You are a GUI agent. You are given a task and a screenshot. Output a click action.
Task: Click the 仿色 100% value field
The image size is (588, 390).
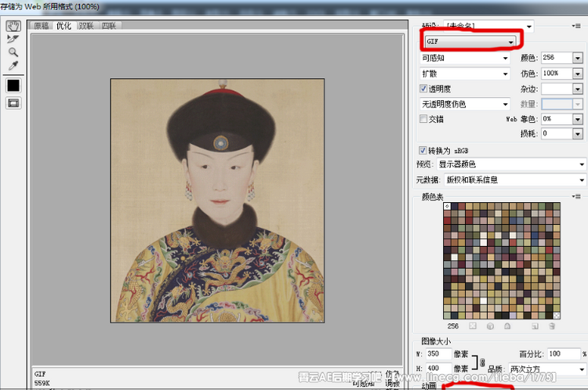point(557,74)
